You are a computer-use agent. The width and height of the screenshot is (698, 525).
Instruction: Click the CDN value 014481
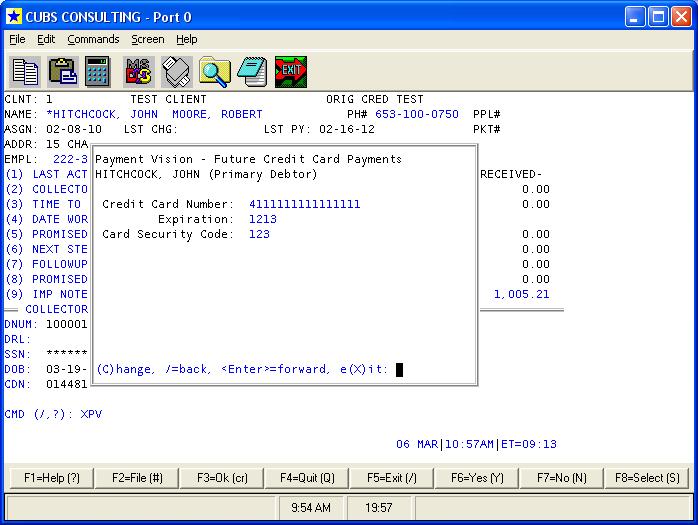point(67,384)
